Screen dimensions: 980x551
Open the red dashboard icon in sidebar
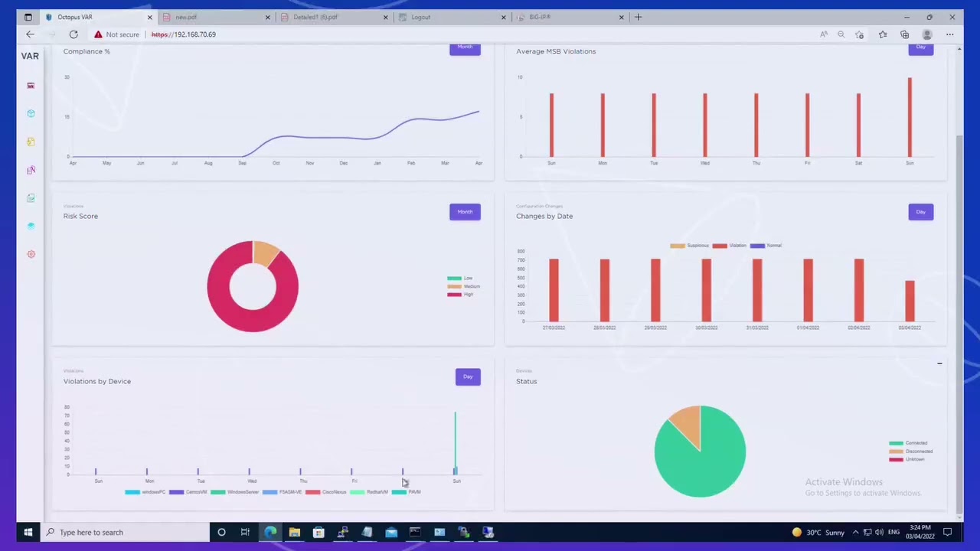31,86
